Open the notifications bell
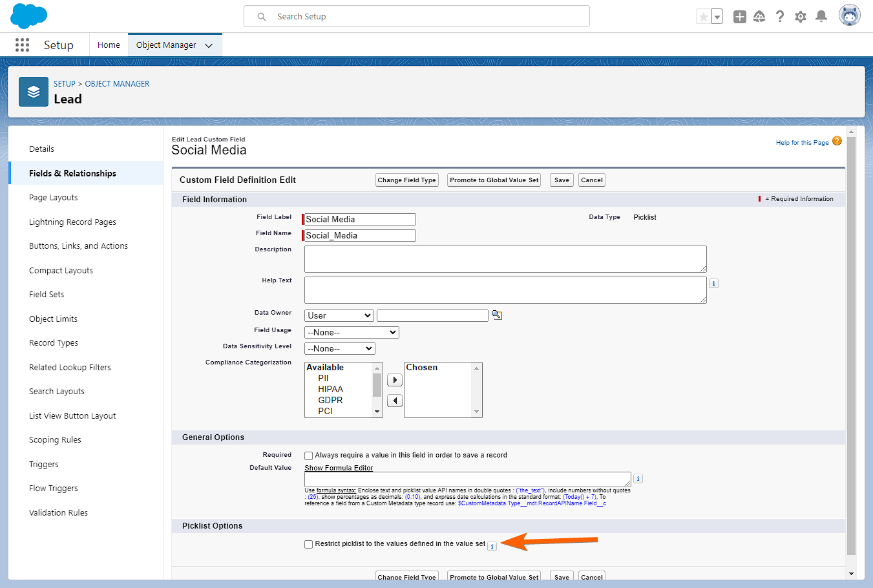Viewport: 873px width, 588px height. pos(821,17)
